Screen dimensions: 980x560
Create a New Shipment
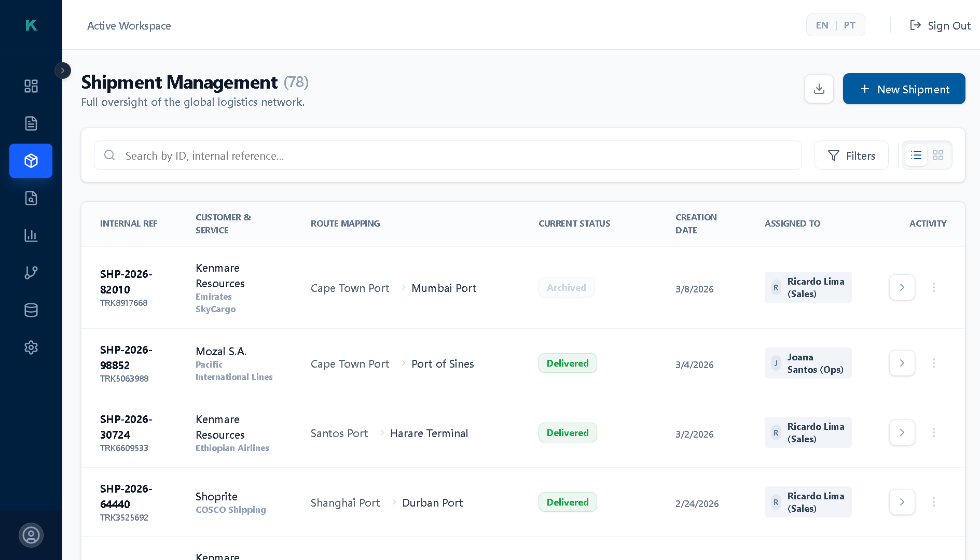click(904, 89)
